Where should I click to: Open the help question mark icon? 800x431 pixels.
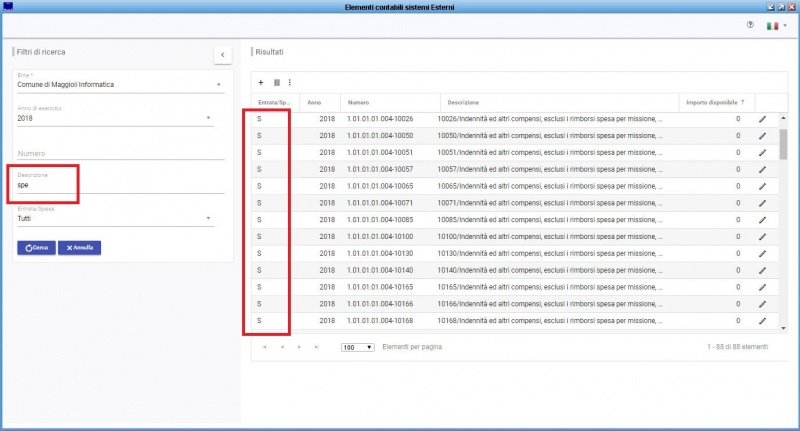point(750,25)
